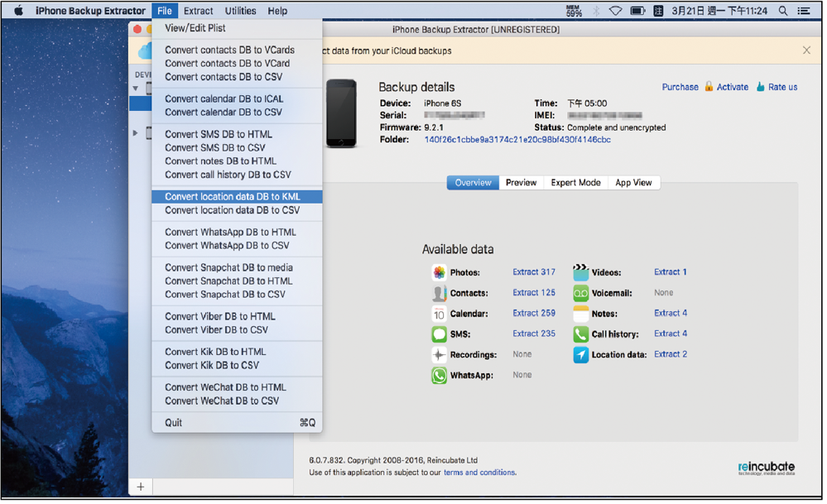Click the Bluetooth status icon
The height and width of the screenshot is (504, 827).
[x=596, y=11]
